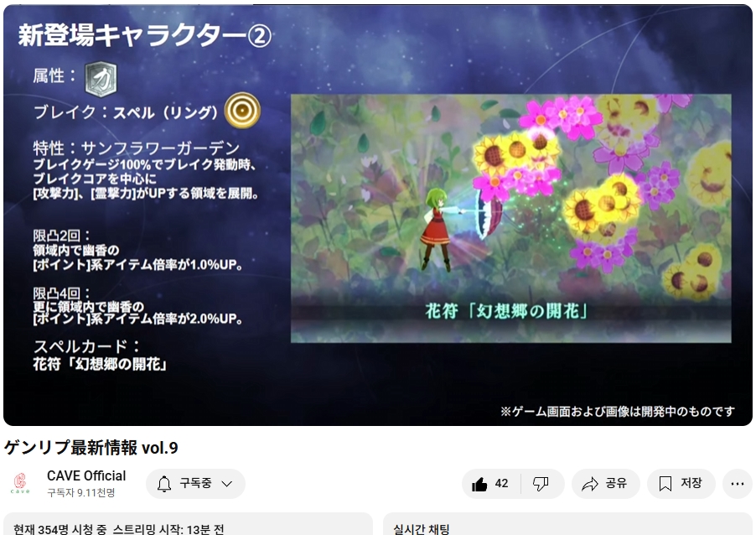Click the share arrow icon

(x=589, y=484)
